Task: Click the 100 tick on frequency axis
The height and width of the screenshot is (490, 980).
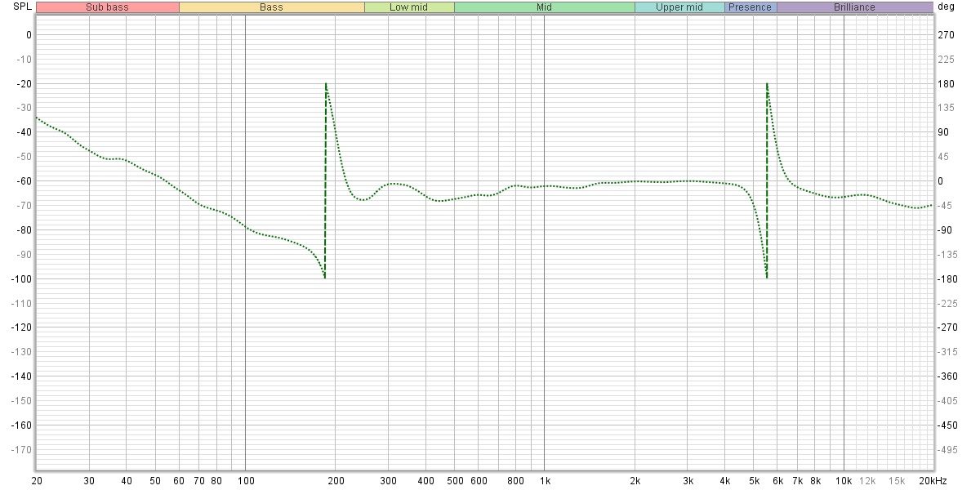Action: pos(245,481)
